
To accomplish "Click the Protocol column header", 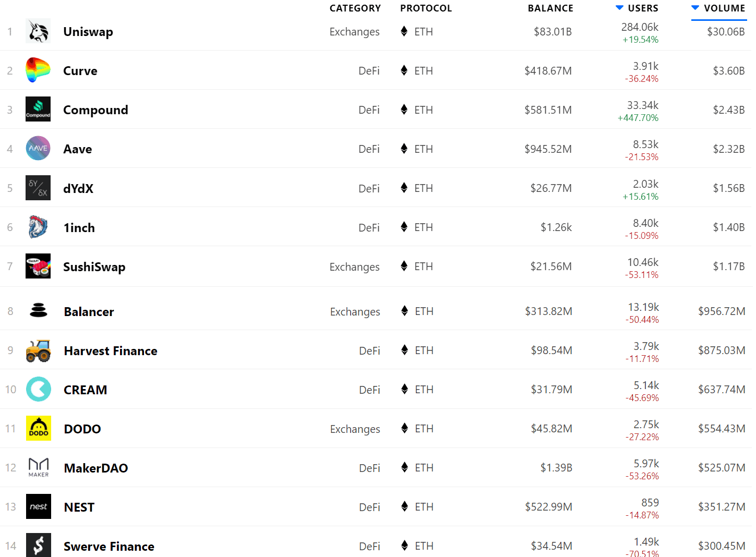I will (426, 8).
